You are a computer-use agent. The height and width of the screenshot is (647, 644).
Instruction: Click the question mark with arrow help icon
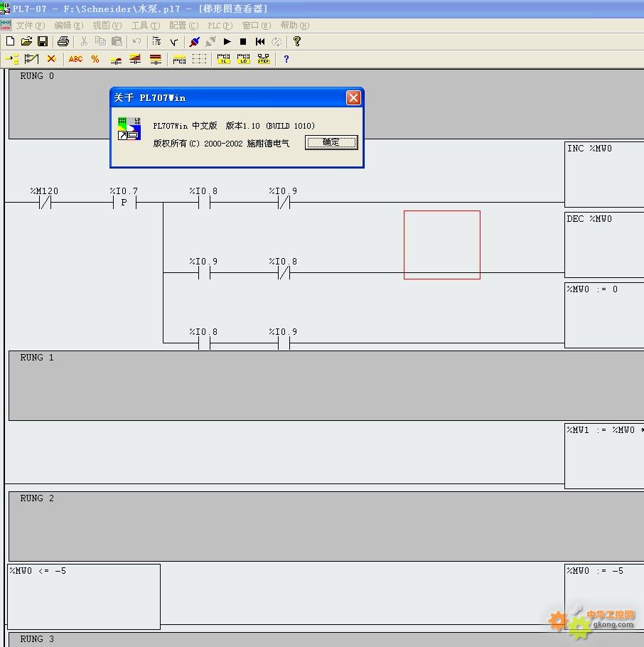296,41
